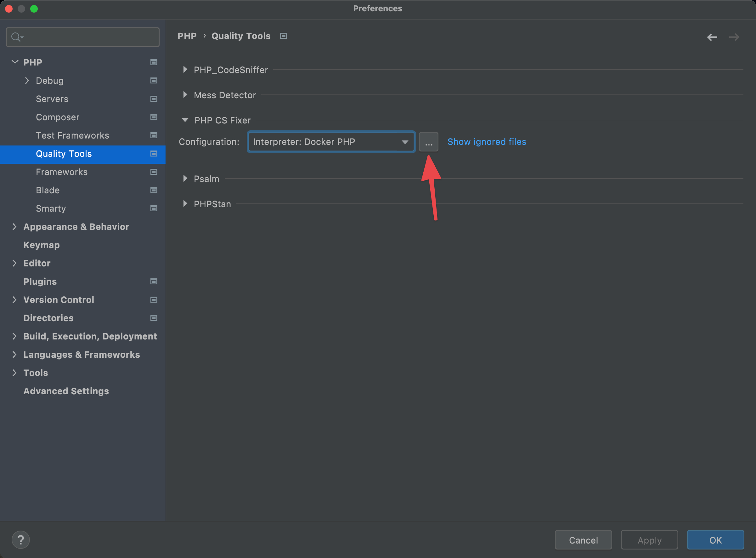Expand the PHPStan section
Viewport: 756px width, 558px height.
click(x=185, y=204)
